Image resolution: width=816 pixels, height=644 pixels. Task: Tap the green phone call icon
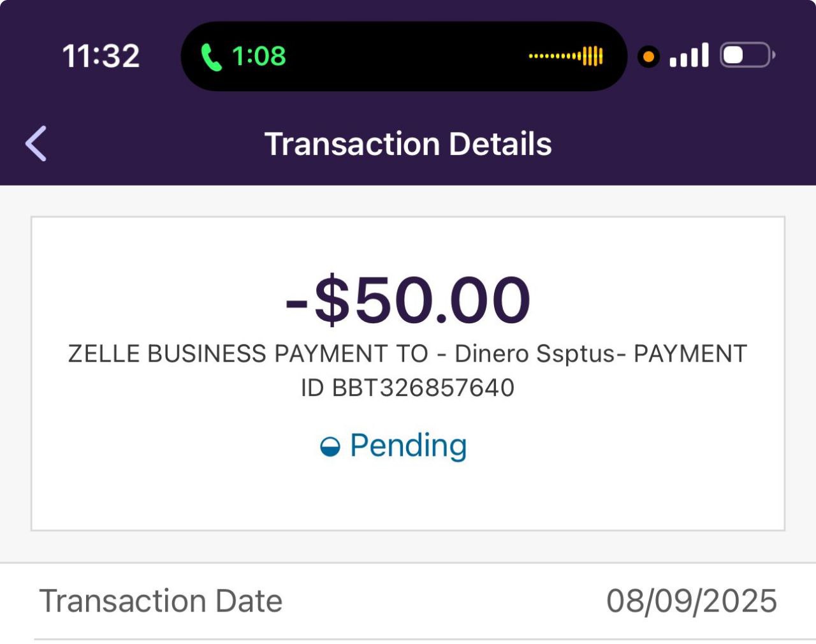click(x=211, y=57)
